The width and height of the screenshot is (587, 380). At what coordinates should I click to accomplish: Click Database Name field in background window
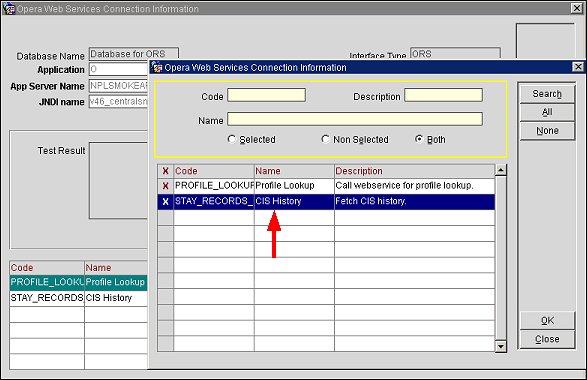coord(134,54)
